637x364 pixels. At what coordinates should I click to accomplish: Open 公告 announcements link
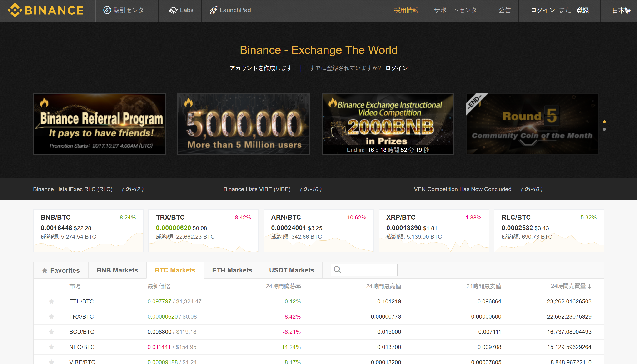click(505, 10)
